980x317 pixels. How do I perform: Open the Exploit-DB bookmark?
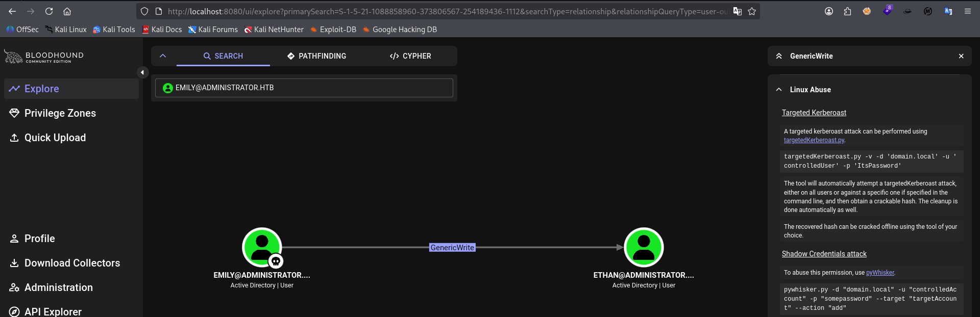pos(333,30)
